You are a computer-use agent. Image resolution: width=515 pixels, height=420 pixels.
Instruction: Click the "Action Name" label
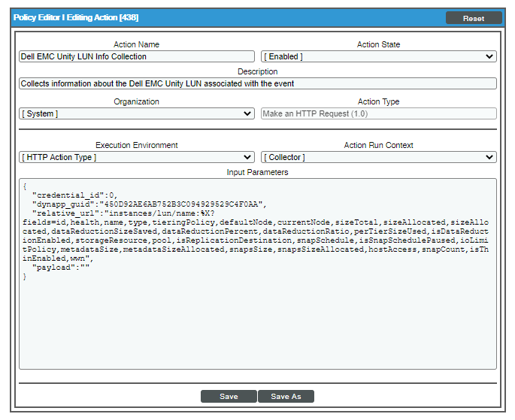tap(136, 44)
